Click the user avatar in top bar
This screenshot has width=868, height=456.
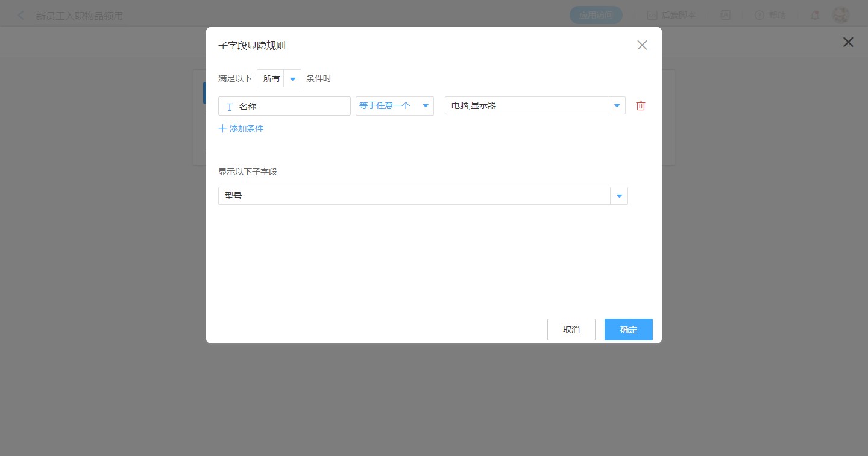(840, 16)
